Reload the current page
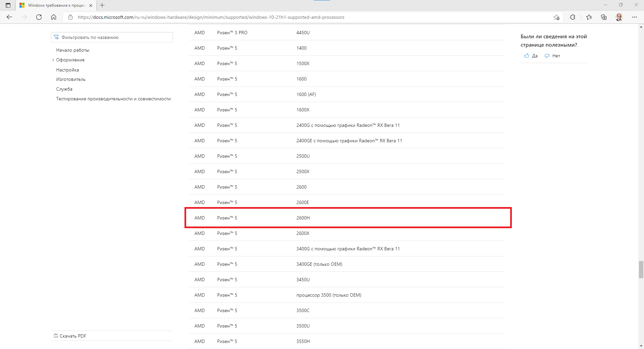The image size is (644, 349). pyautogui.click(x=39, y=17)
